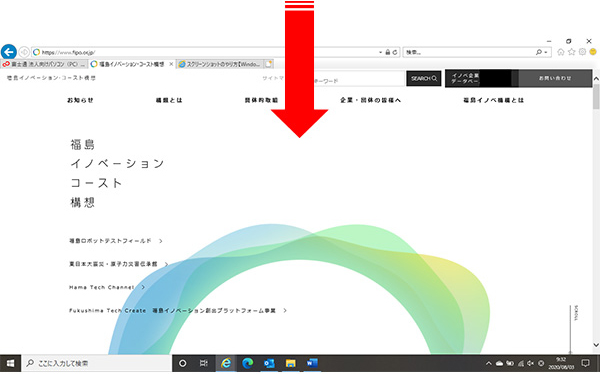Open Microsoft Edge from the taskbar
This screenshot has height=374, width=600.
pyautogui.click(x=248, y=363)
